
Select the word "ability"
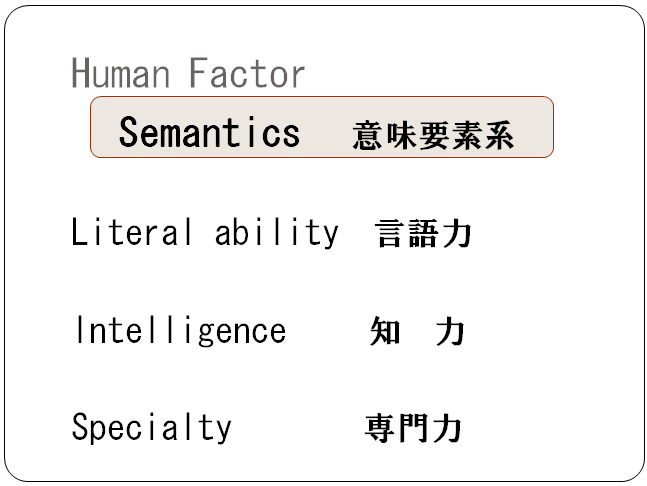(276, 233)
